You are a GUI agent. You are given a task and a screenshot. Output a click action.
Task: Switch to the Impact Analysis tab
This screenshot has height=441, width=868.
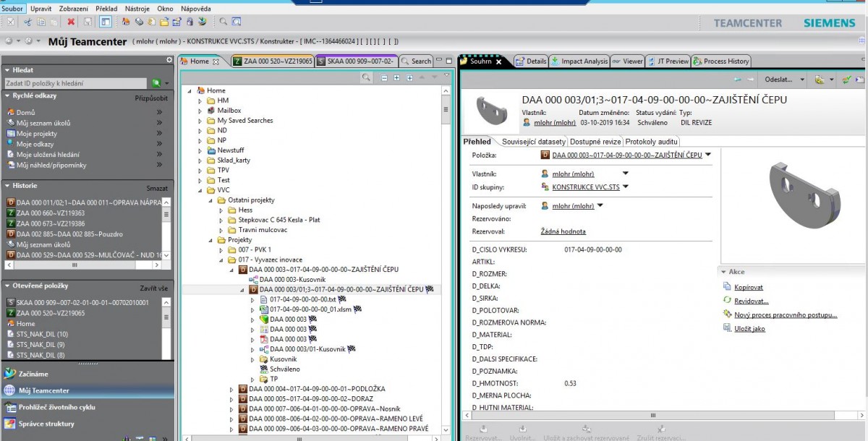click(579, 61)
